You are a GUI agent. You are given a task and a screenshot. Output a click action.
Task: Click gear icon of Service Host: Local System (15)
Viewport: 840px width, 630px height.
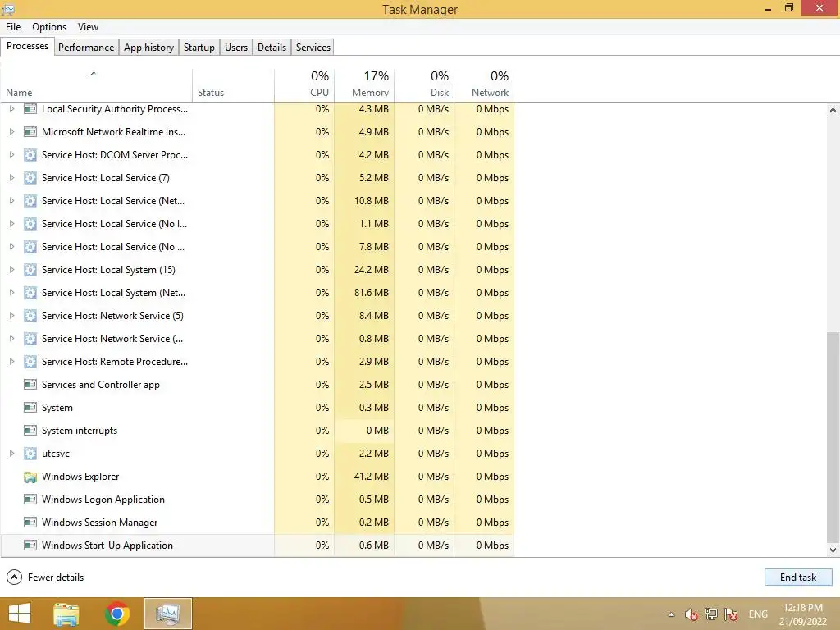point(30,269)
